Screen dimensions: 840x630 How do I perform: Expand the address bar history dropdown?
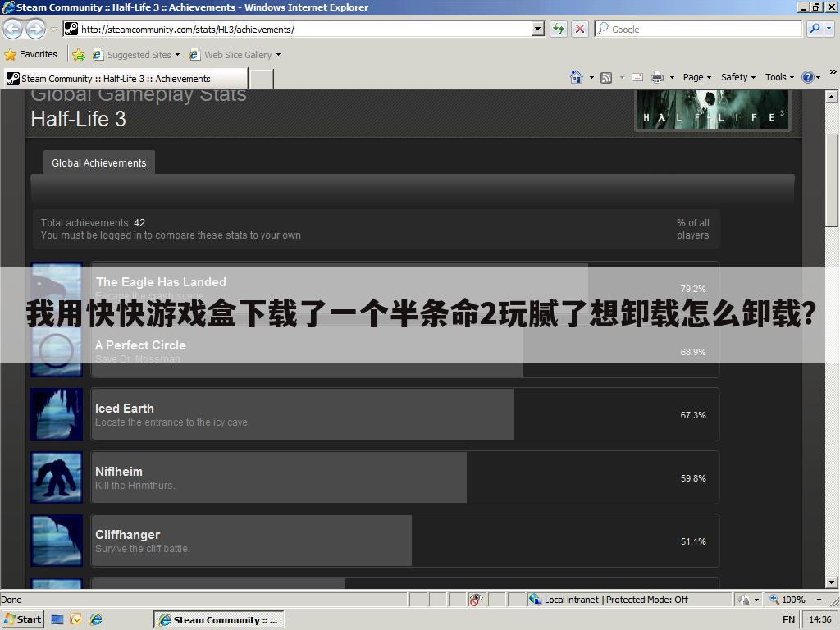538,29
